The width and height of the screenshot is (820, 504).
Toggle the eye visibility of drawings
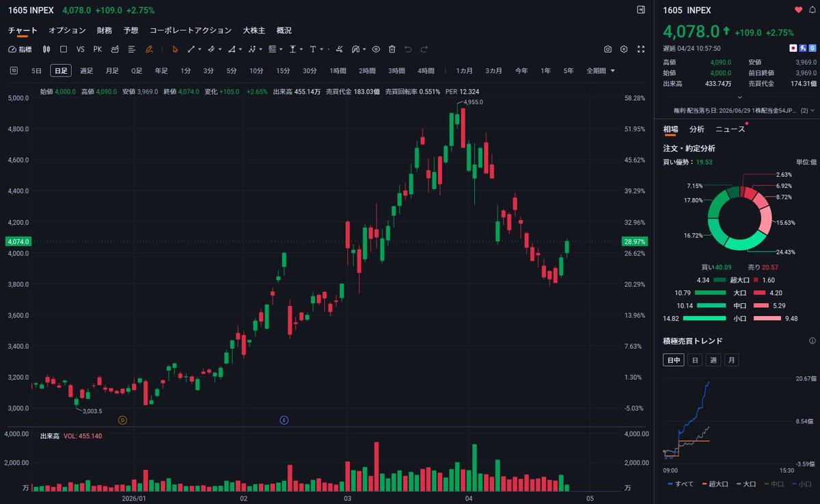[x=376, y=49]
